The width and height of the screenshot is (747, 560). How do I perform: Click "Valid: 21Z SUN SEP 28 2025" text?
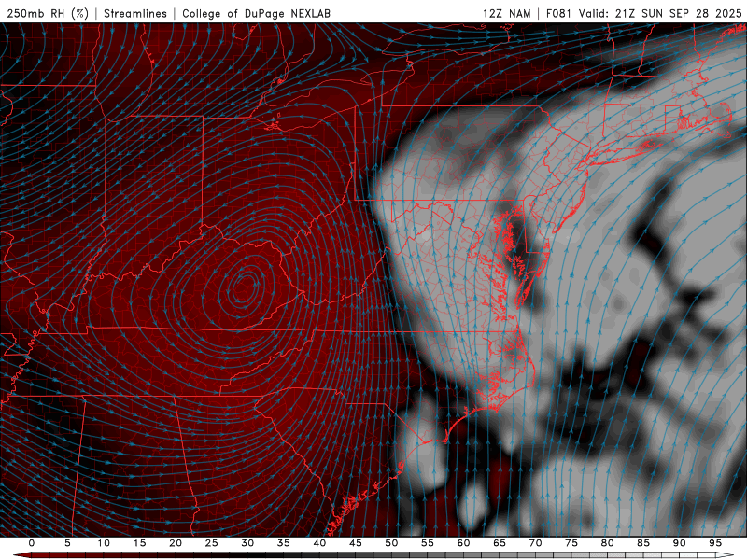click(660, 13)
